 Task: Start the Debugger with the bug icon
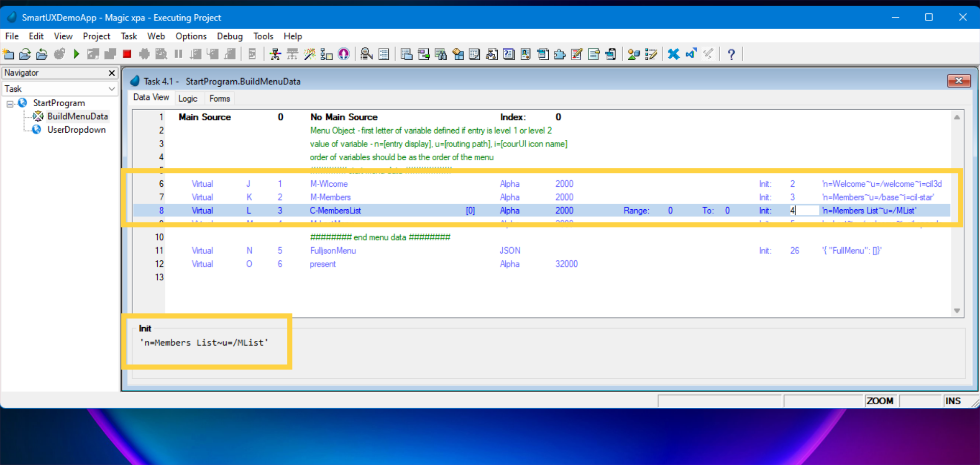coord(144,54)
